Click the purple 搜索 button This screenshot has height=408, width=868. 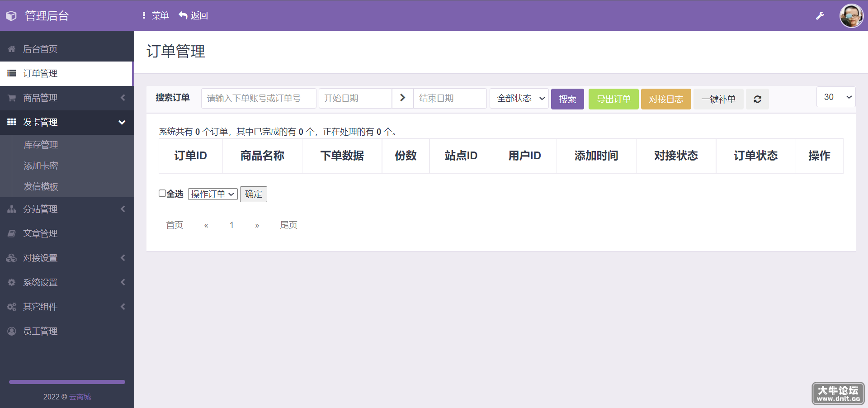tap(567, 99)
